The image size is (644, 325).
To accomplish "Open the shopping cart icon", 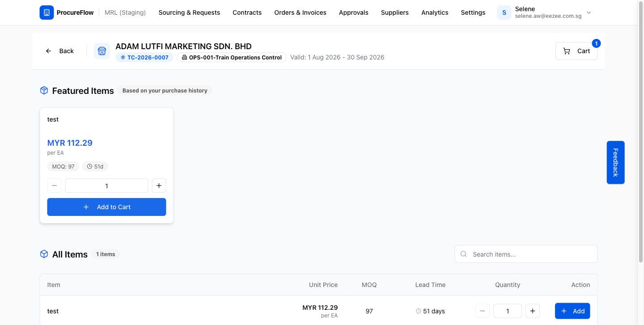I will click(567, 51).
